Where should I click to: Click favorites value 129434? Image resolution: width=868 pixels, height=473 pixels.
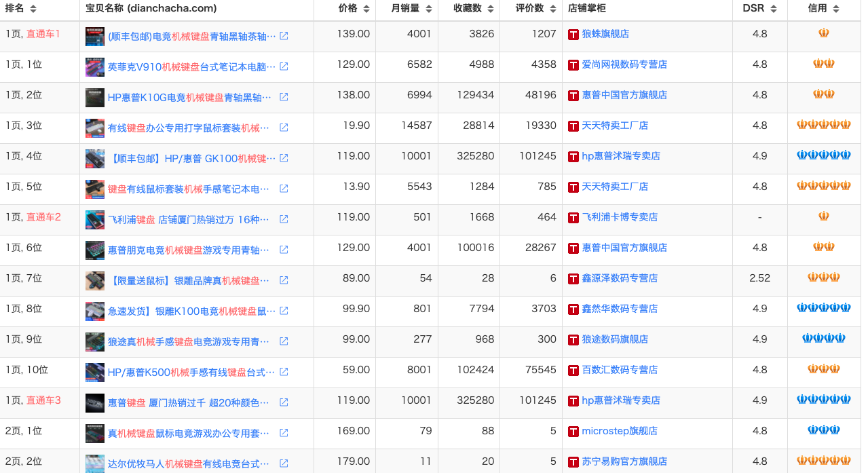point(476,95)
